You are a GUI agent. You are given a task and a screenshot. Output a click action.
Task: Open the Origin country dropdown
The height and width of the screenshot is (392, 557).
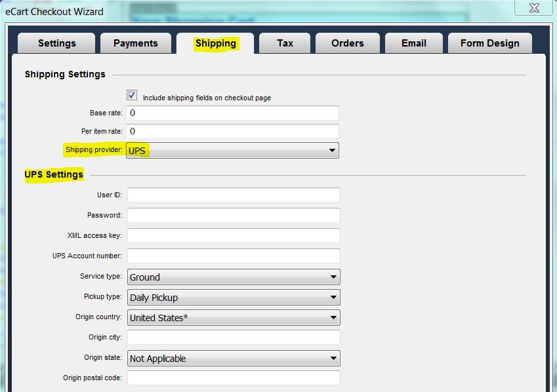coord(234,318)
